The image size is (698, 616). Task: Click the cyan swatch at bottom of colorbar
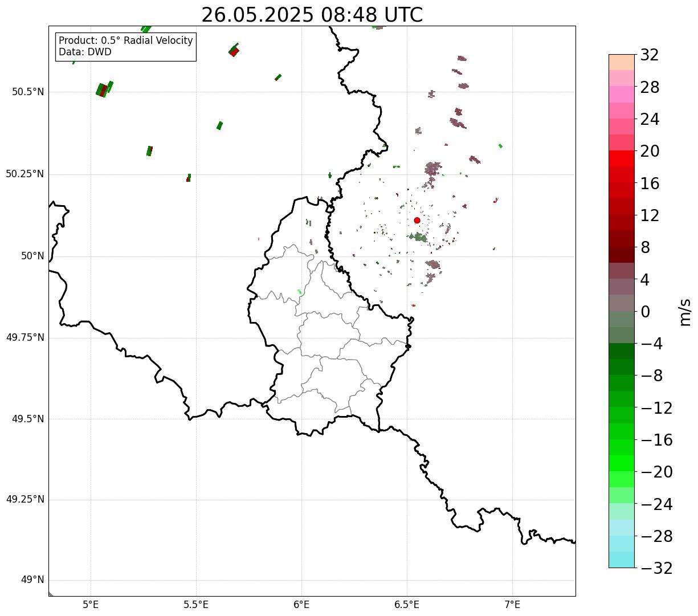[622, 560]
